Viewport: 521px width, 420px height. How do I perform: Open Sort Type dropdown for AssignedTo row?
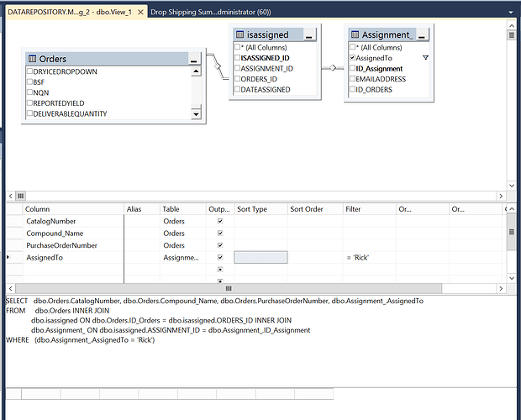260,257
